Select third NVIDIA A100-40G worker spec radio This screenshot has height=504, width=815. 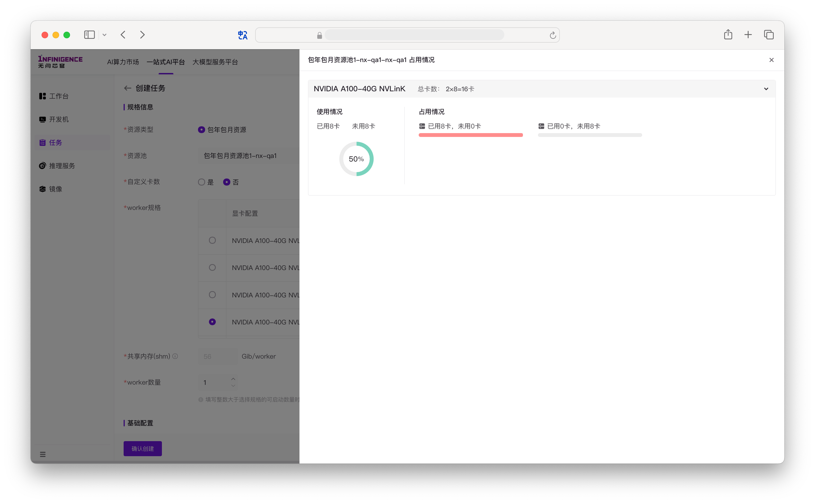click(212, 295)
